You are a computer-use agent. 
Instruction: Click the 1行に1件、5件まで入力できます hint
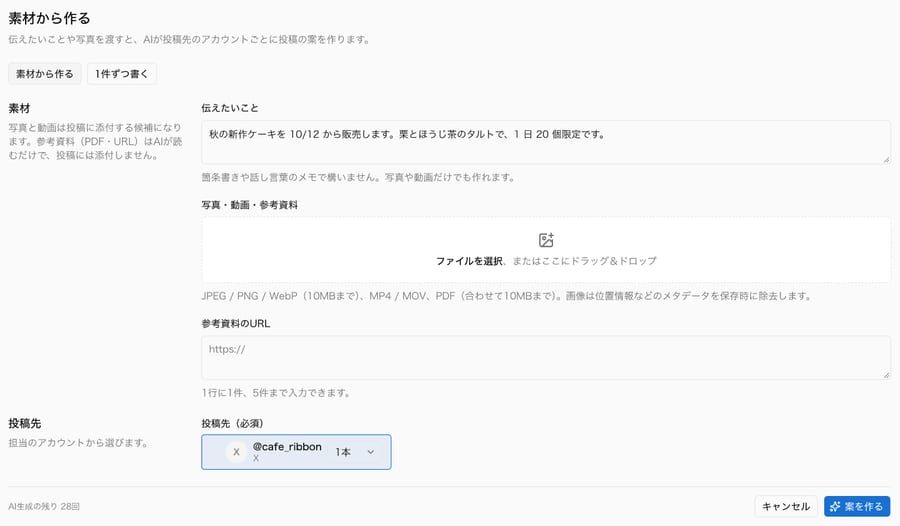point(276,393)
